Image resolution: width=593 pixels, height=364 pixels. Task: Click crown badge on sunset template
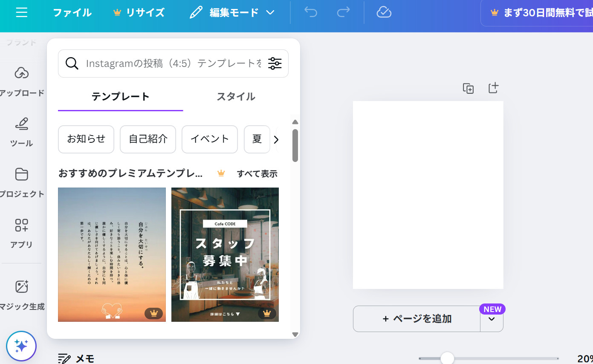(154, 313)
